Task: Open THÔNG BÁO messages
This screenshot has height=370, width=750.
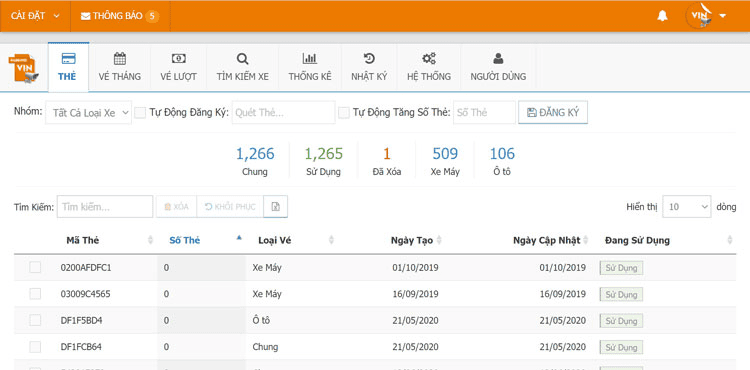Action: tap(120, 16)
